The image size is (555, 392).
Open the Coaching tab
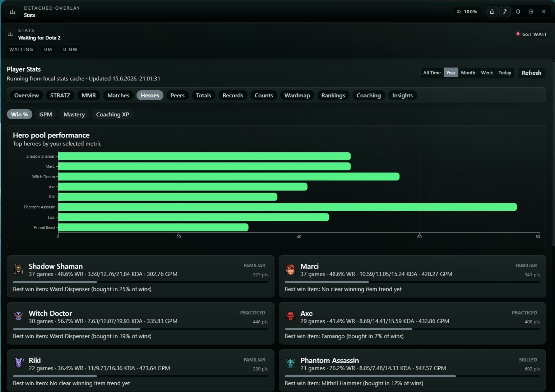click(369, 95)
